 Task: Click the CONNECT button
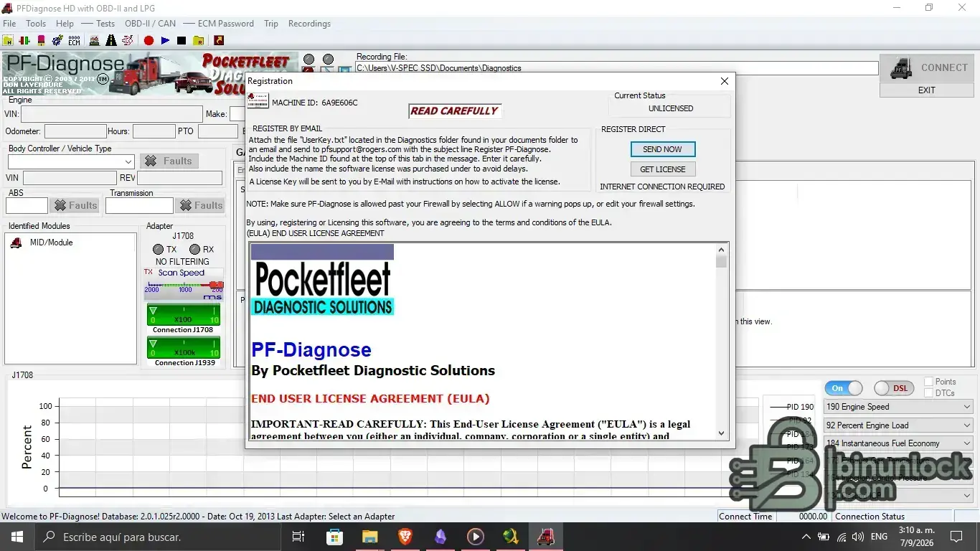(927, 68)
